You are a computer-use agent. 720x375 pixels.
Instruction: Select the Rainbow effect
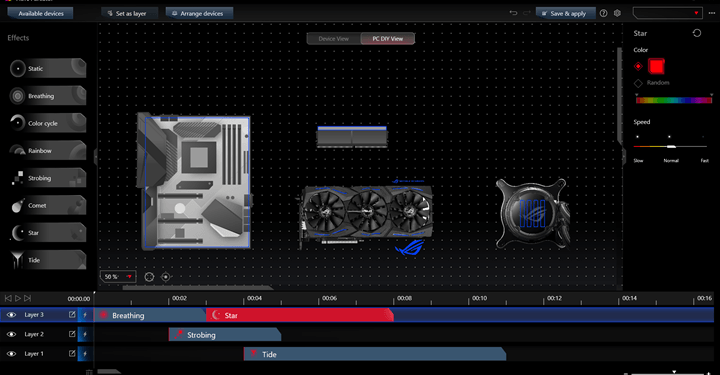click(x=47, y=151)
